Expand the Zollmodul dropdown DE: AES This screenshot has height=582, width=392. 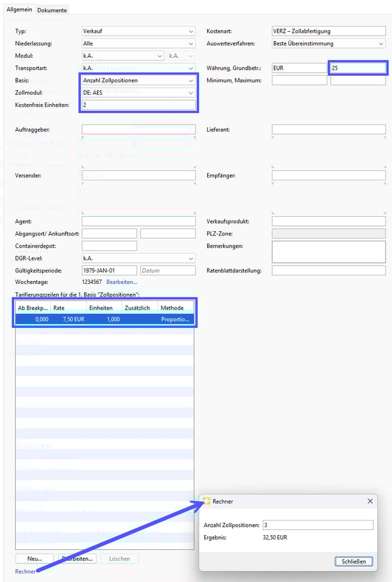click(139, 93)
